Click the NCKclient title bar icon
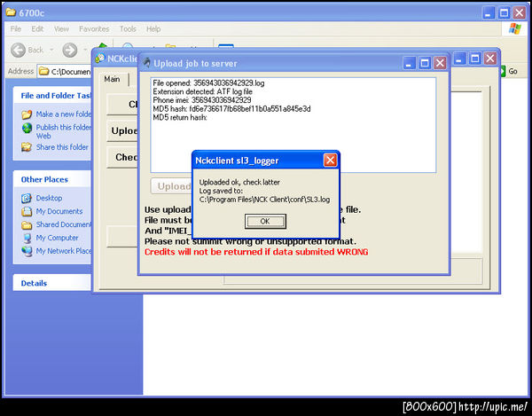The image size is (532, 416). [x=100, y=58]
